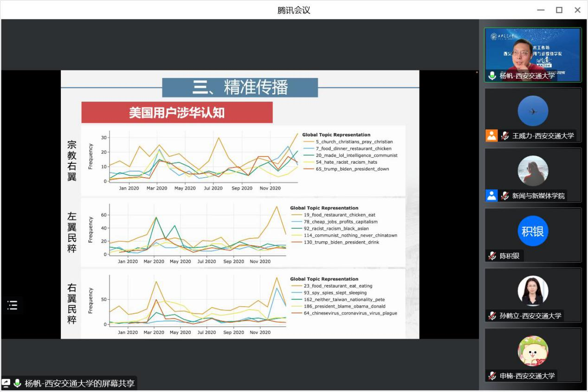Maximize the 腾讯会议 window
The width and height of the screenshot is (588, 392).
[559, 10]
